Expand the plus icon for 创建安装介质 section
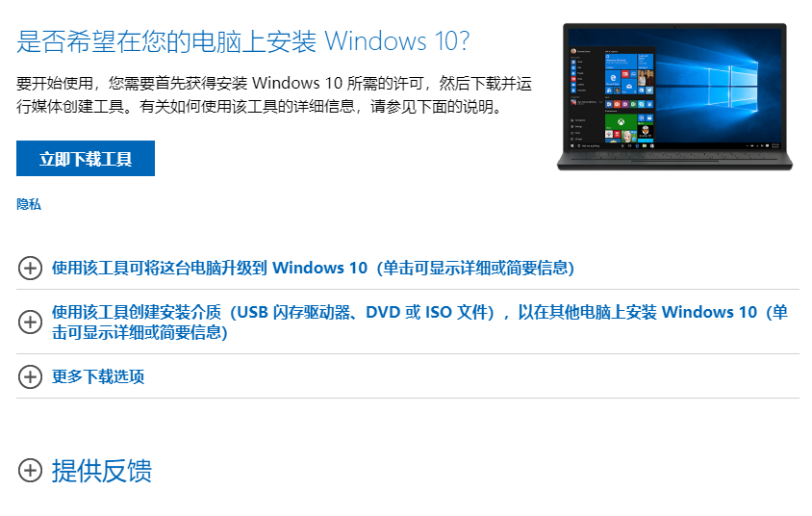Screen dimensions: 812x516 click(x=30, y=322)
